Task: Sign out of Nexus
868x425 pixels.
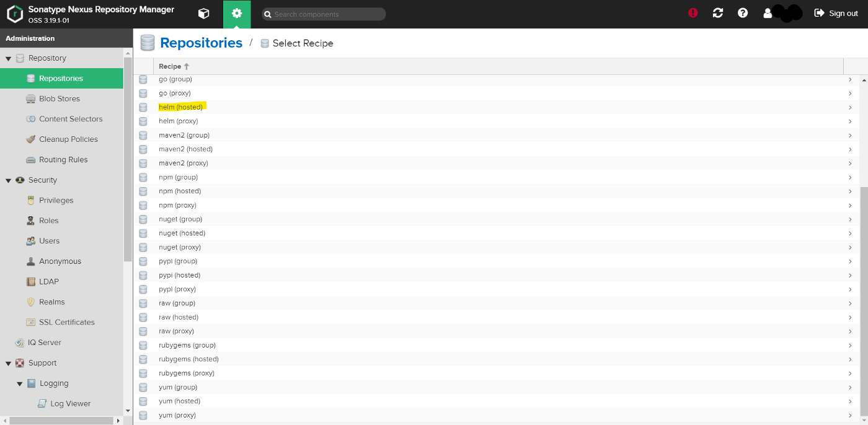Action: 835,13
